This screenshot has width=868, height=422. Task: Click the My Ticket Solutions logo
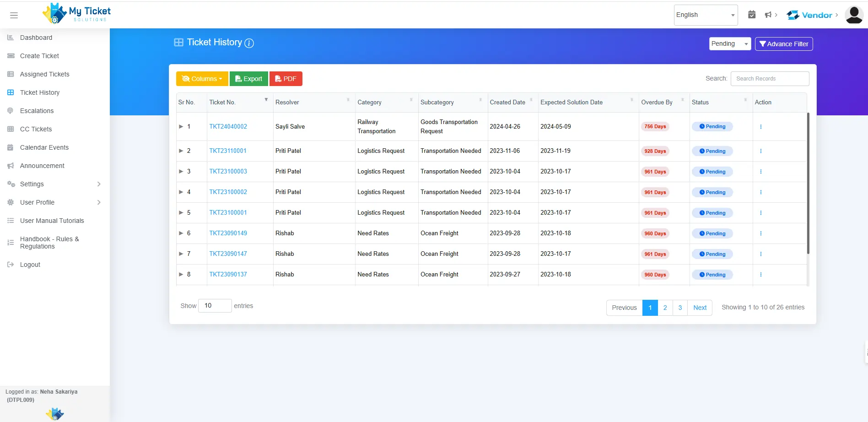point(76,14)
